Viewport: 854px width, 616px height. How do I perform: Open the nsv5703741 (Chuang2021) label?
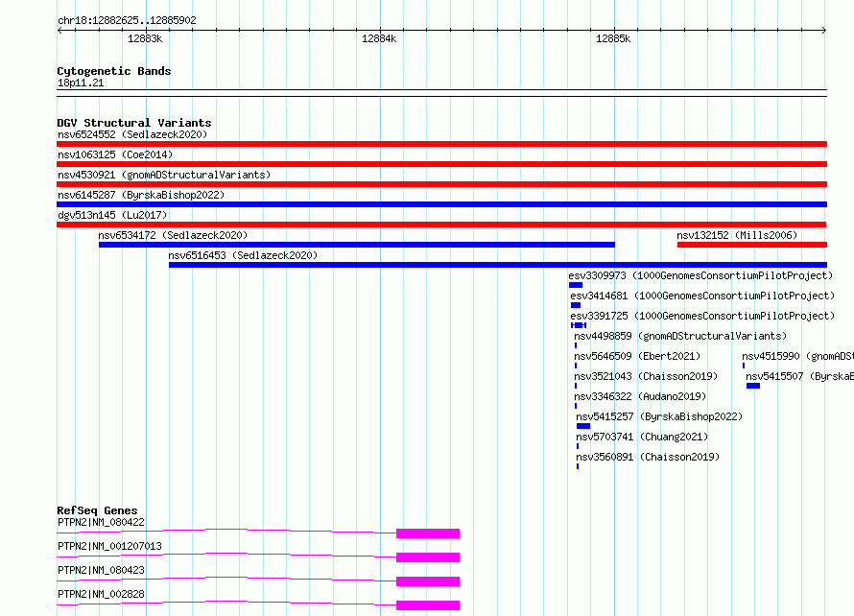642,437
